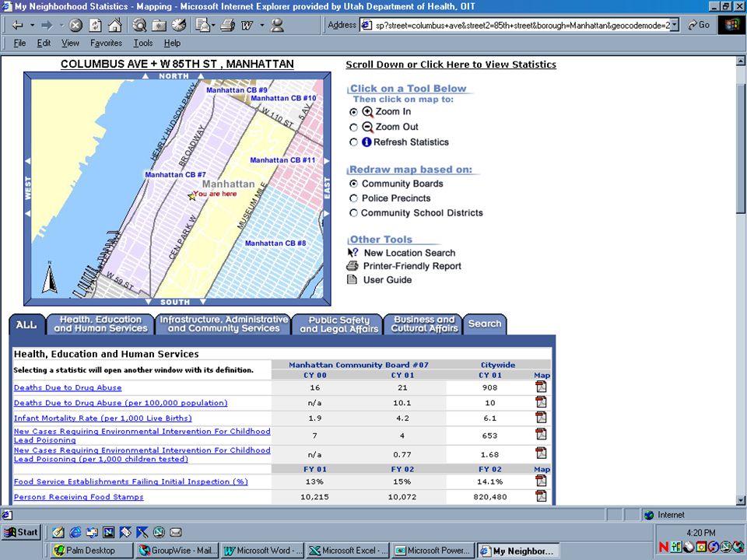Open the Forward button history dropdown arrow
This screenshot has width=747, height=560.
pos(61,25)
